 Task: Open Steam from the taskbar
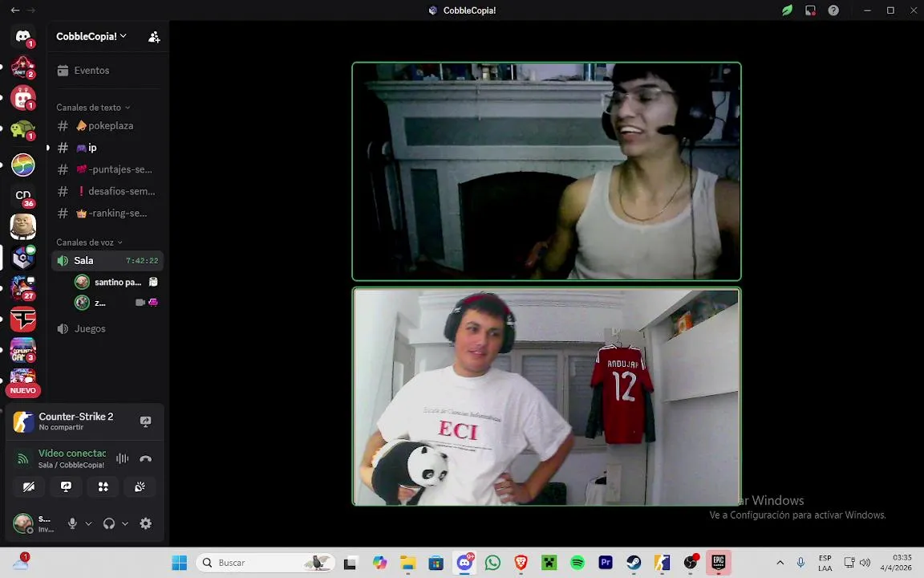click(x=634, y=563)
